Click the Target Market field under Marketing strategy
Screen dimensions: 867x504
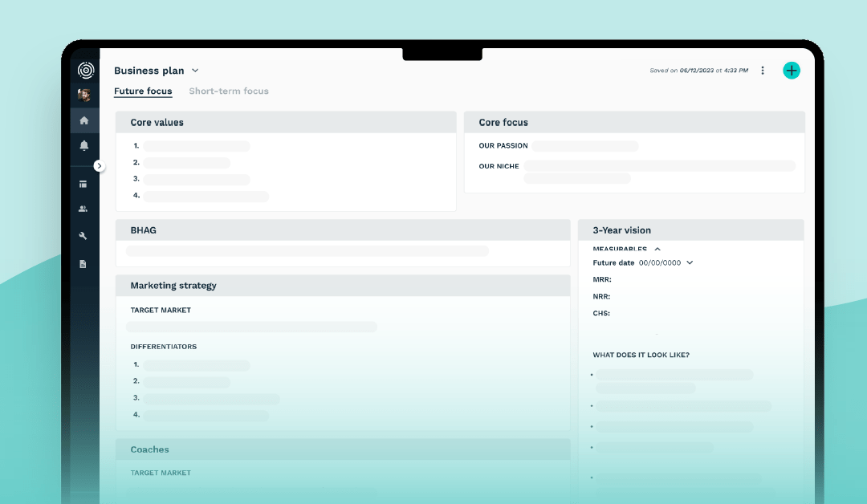point(251,327)
